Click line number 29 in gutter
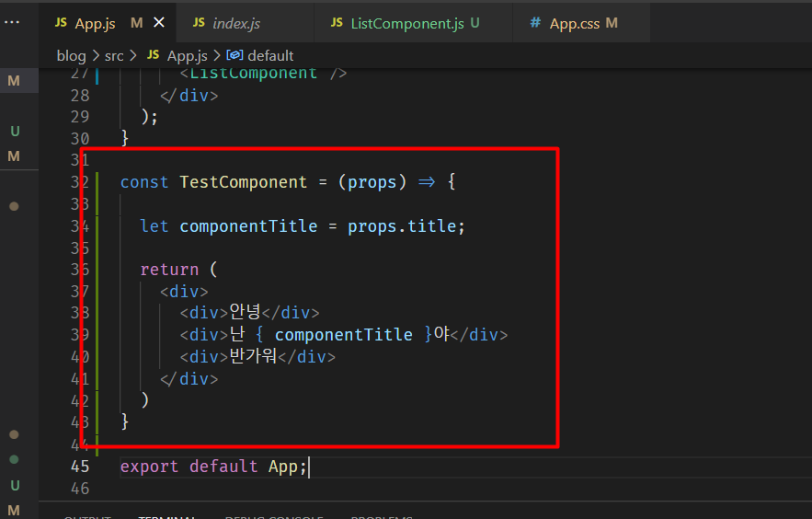Image resolution: width=812 pixels, height=519 pixels. click(80, 117)
